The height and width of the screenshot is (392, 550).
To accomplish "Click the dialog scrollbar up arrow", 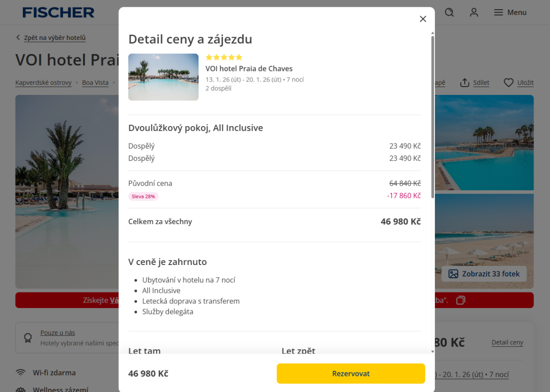I will [x=432, y=33].
